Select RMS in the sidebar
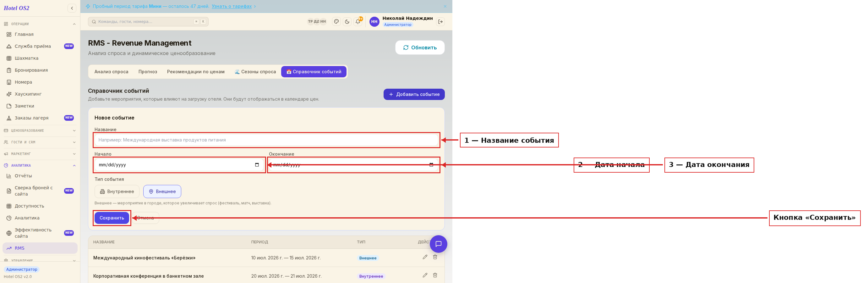Viewport: 868px width, 283px height. (40, 248)
